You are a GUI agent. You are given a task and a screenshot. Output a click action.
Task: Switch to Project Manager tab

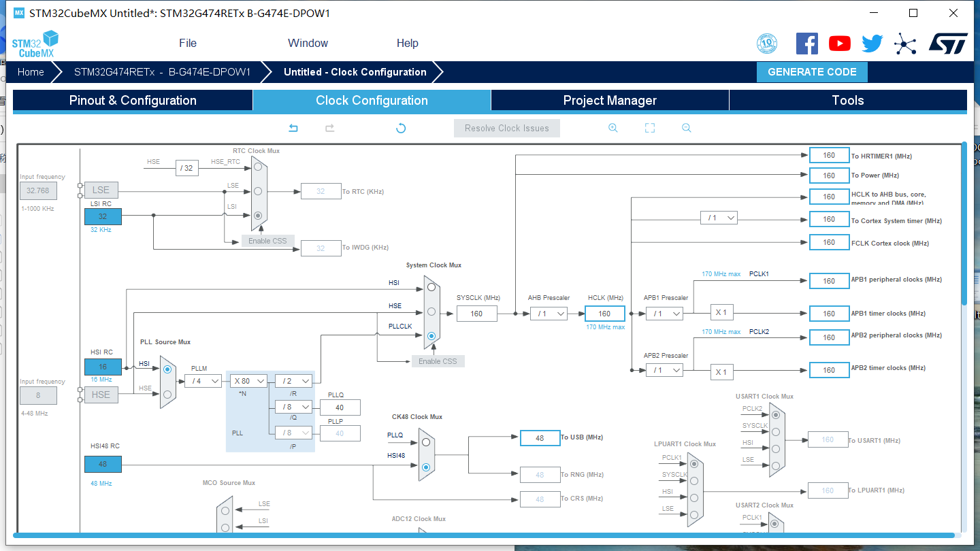(610, 100)
